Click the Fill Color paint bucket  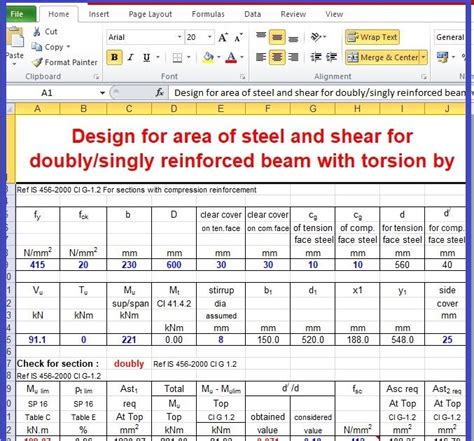208,58
